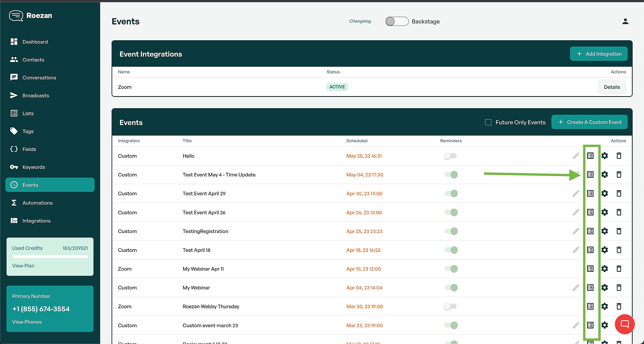
Task: Toggle the Backstage switch
Action: pos(397,21)
